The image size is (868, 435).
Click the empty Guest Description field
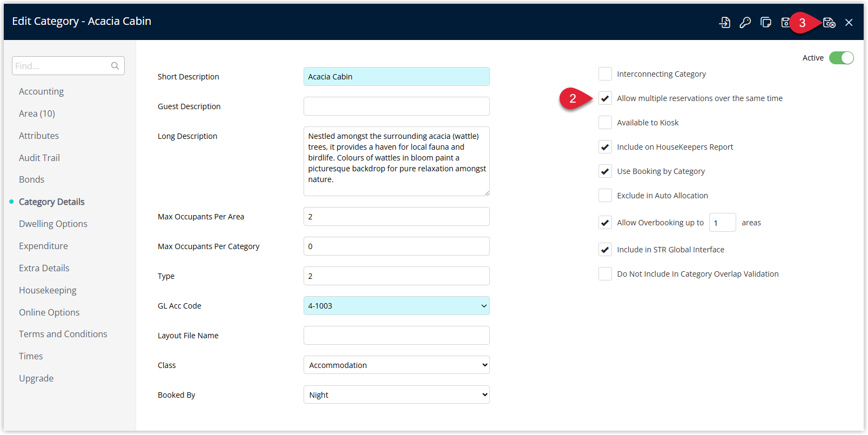(x=396, y=106)
